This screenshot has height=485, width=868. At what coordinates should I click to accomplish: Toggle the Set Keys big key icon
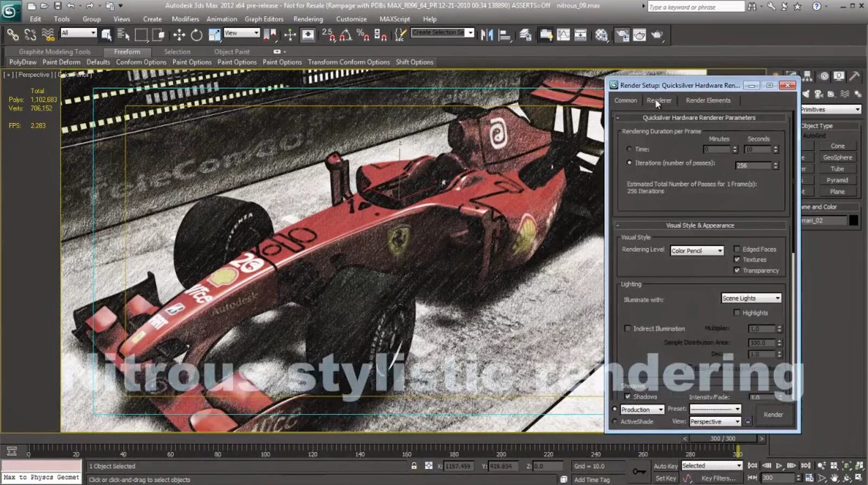(x=639, y=471)
